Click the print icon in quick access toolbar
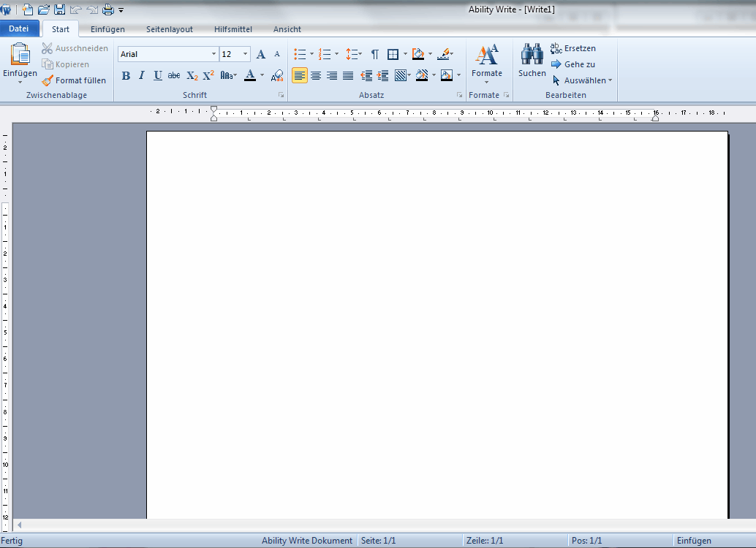Viewport: 756px width, 548px height. pyautogui.click(x=108, y=9)
